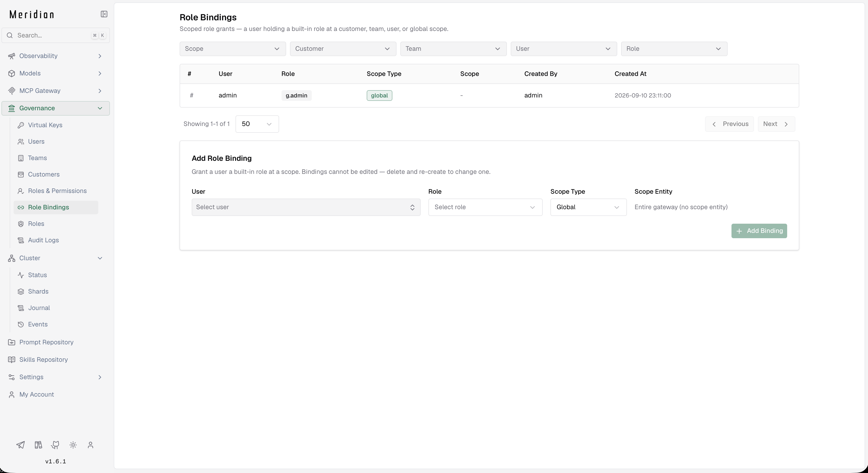Click the Add Binding button
This screenshot has width=868, height=473.
pyautogui.click(x=759, y=231)
